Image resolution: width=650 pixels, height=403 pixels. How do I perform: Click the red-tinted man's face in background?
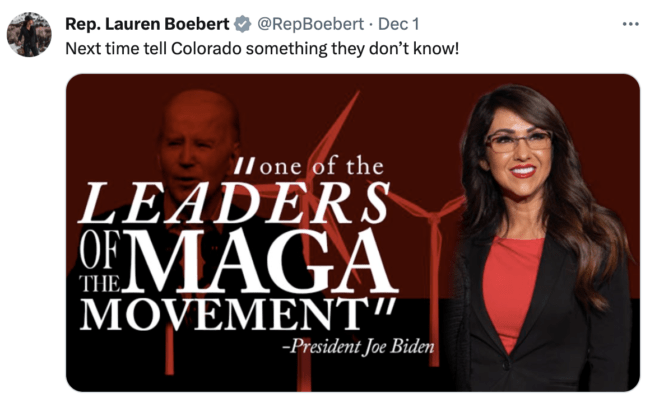pyautogui.click(x=195, y=145)
